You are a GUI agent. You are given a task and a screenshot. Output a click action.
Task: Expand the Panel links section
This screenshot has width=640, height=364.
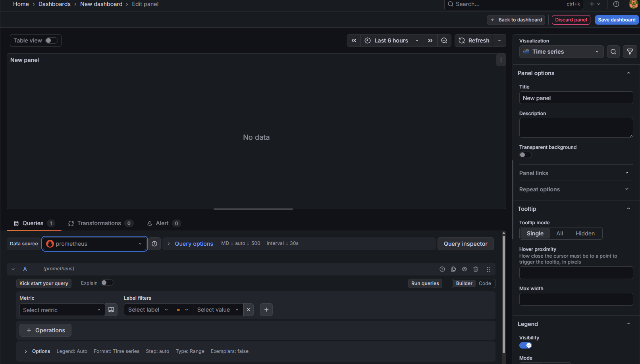[x=574, y=173]
